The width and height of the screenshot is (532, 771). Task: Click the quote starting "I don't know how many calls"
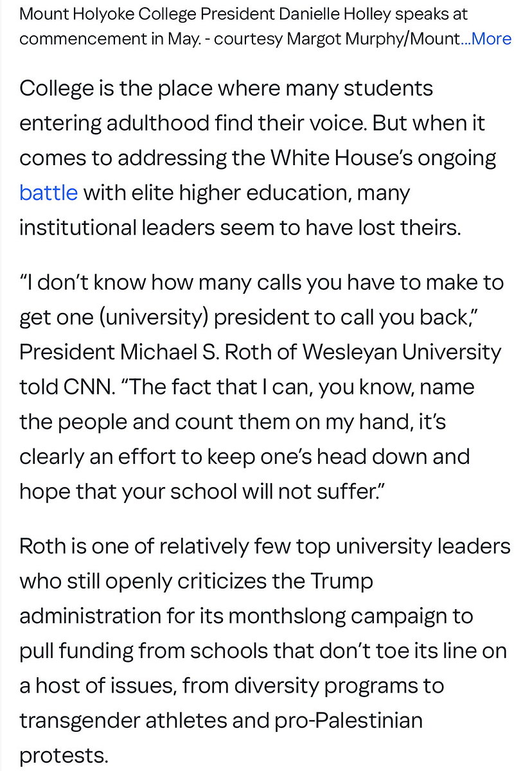[x=257, y=283]
